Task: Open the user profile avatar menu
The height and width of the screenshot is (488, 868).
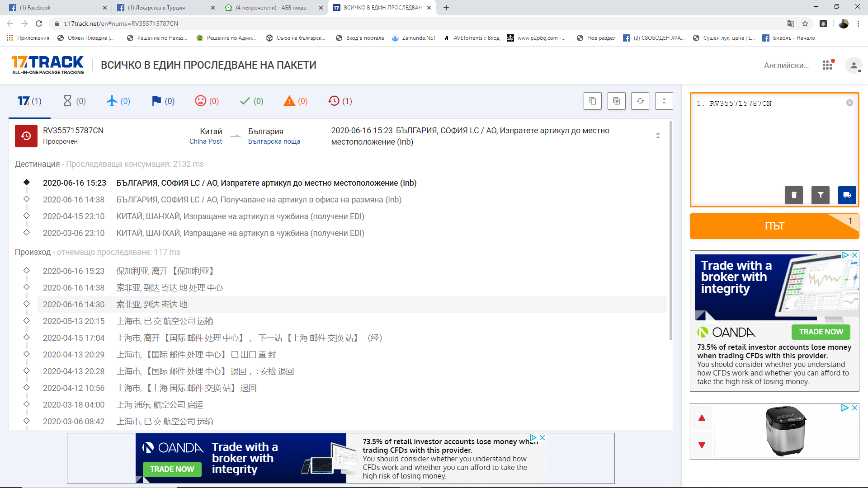Action: click(853, 66)
